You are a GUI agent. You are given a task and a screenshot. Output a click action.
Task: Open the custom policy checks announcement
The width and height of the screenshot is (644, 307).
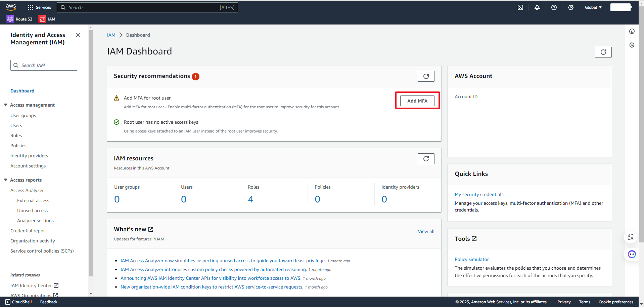[x=214, y=269]
